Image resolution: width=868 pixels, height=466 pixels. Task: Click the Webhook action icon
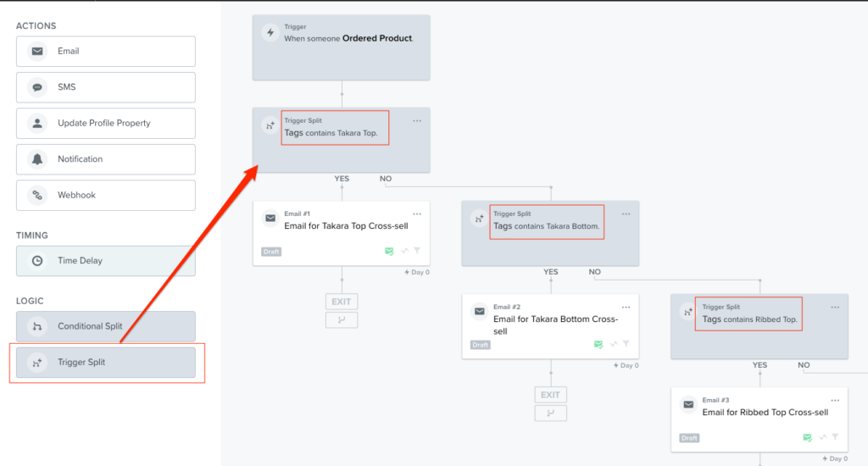37,196
